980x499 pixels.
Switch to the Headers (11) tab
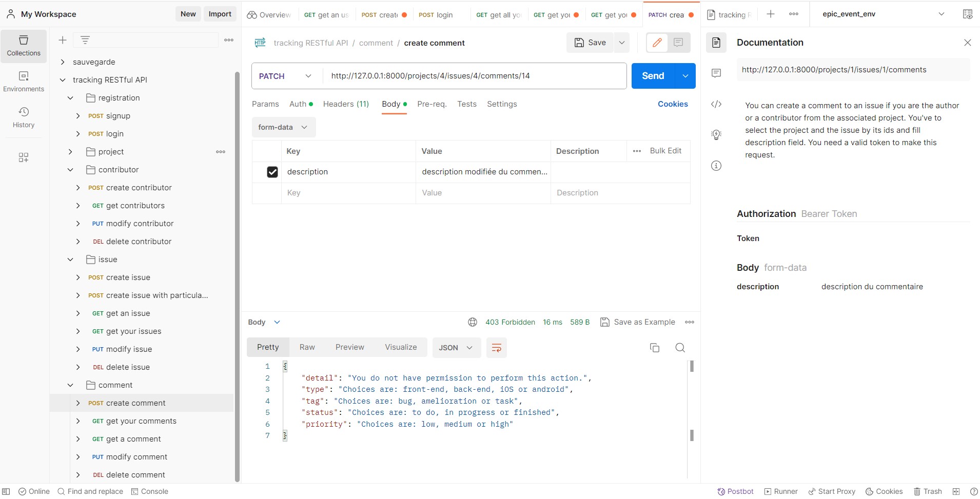point(346,104)
